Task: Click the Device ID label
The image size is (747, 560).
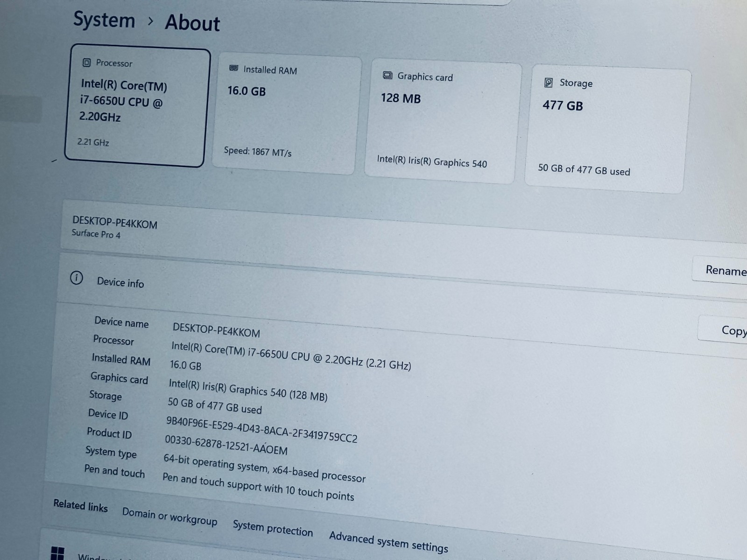Action: (x=108, y=414)
